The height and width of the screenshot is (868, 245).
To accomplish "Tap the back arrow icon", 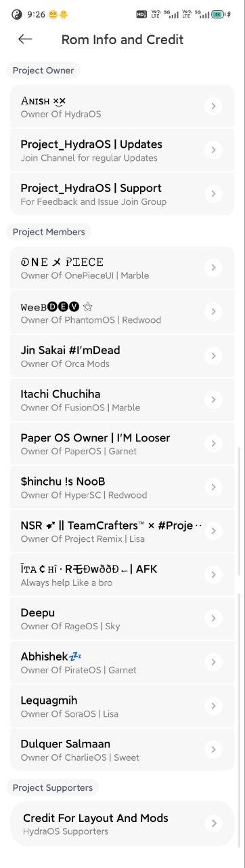I will point(25,39).
